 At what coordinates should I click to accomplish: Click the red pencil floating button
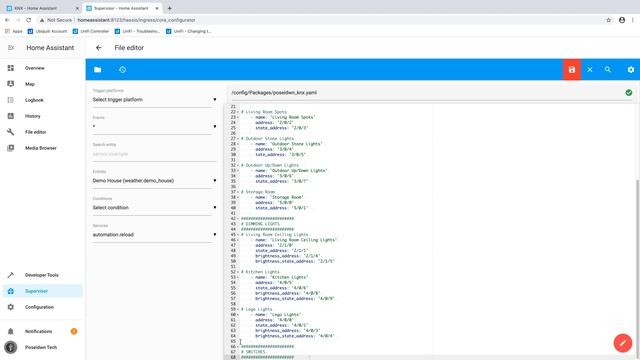tap(623, 343)
